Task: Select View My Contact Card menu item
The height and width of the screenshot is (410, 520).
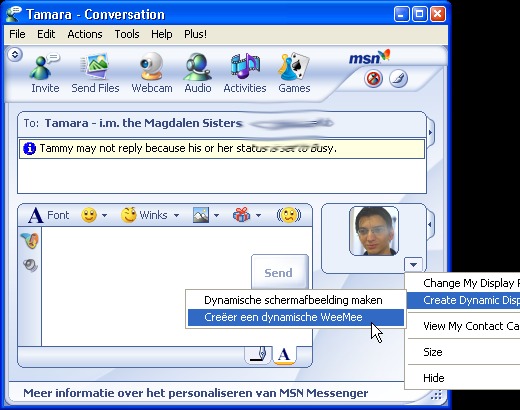Action: click(464, 326)
